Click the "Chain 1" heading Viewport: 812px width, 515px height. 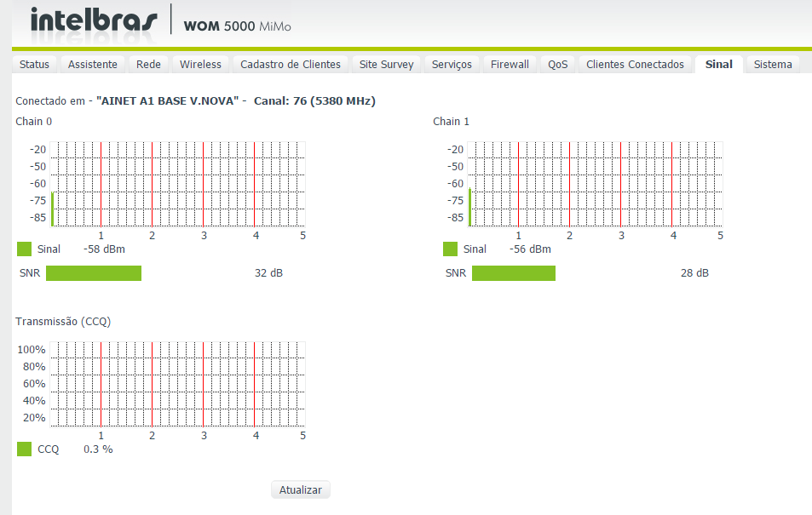point(451,121)
